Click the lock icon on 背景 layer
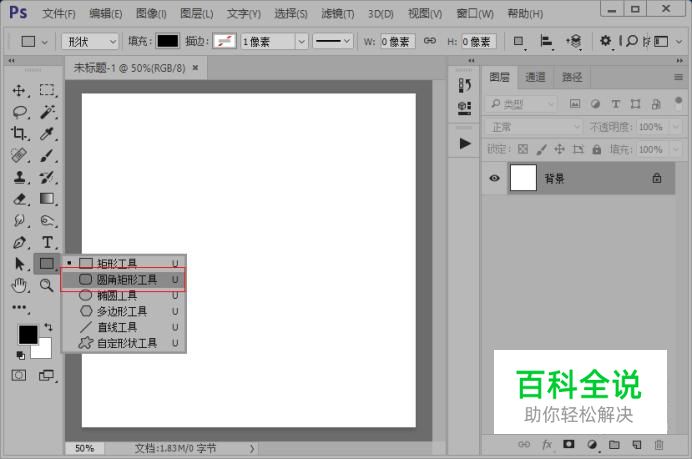This screenshot has height=459, width=692. [657, 178]
